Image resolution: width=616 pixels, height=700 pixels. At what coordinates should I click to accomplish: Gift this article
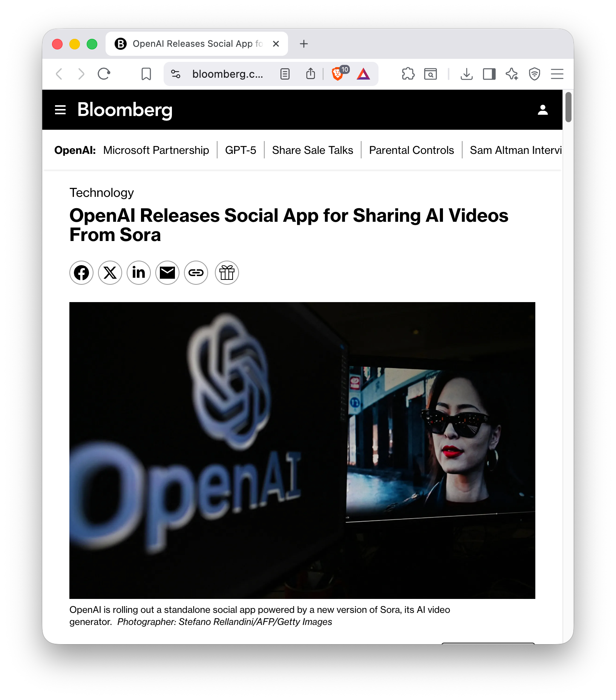[x=227, y=273]
